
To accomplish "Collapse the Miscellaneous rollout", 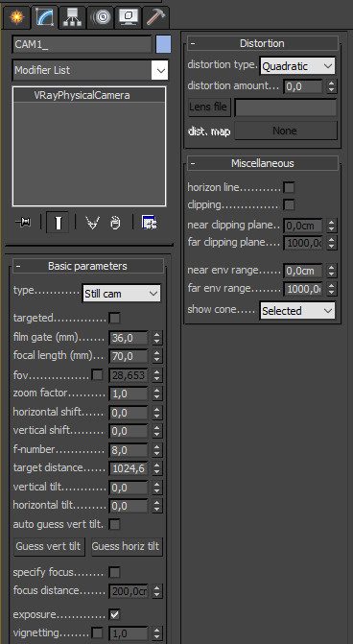I will (263, 163).
